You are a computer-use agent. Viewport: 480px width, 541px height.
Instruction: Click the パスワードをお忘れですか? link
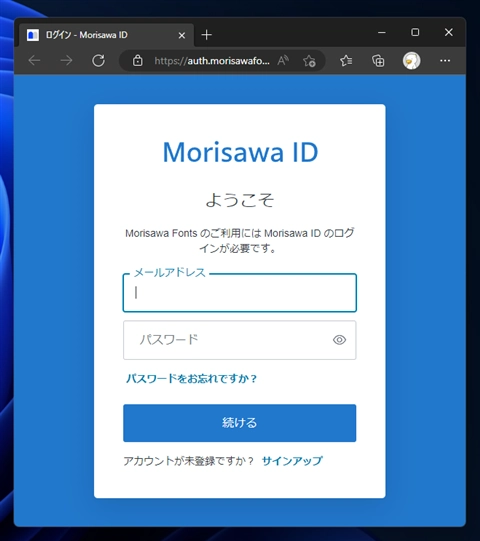192,378
